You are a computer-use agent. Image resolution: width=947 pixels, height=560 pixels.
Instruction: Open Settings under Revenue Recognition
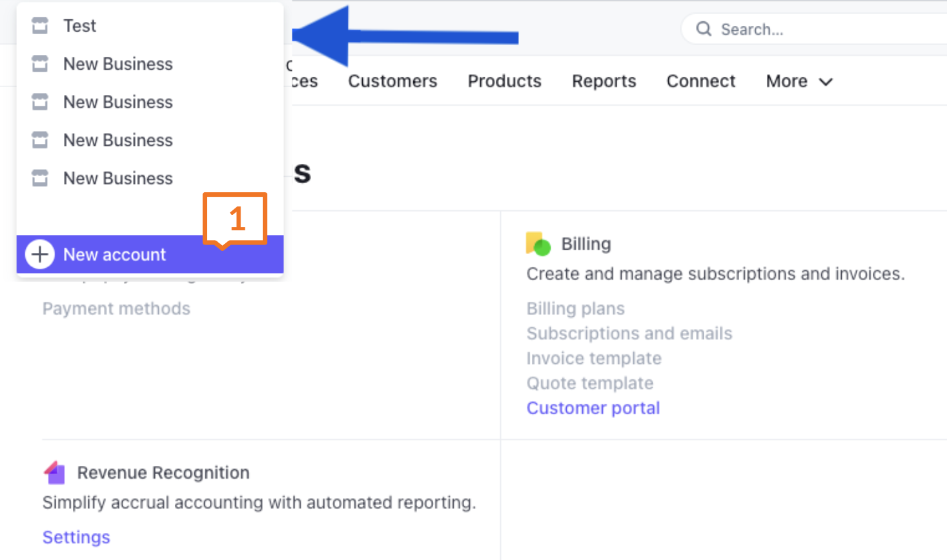pyautogui.click(x=76, y=537)
